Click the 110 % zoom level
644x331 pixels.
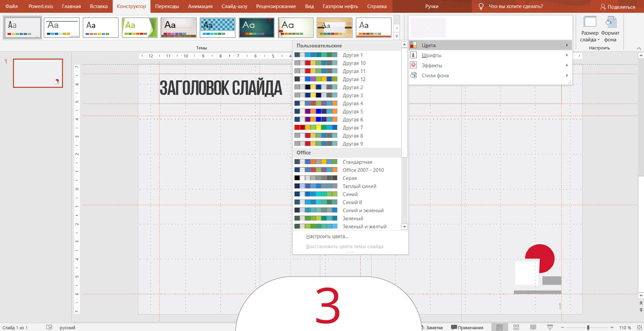[625, 328]
